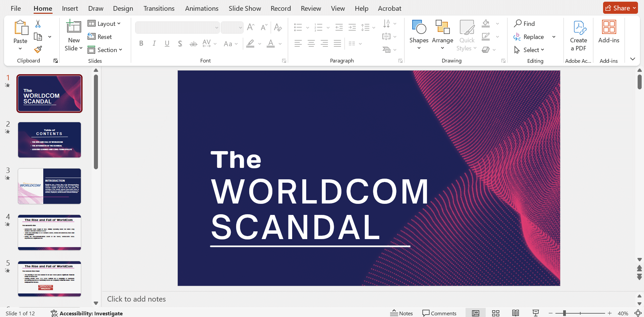
Task: Switch to Slide Sorter view
Action: pos(495,313)
